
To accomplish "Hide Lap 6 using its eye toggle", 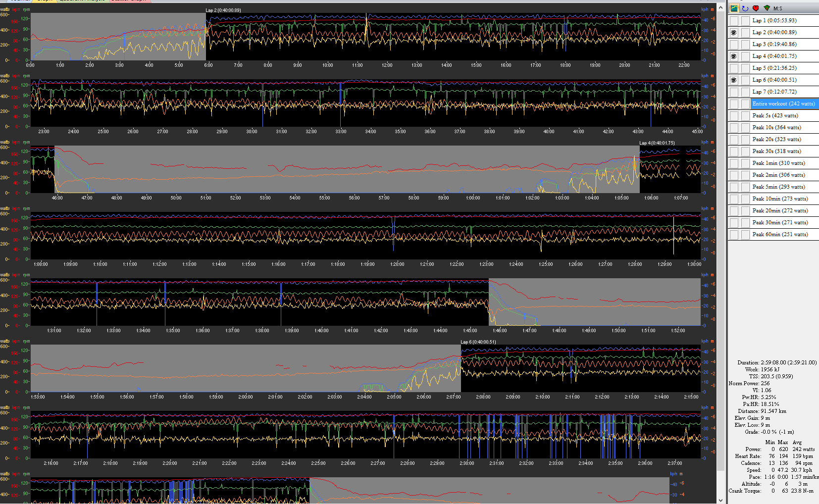I will [734, 80].
